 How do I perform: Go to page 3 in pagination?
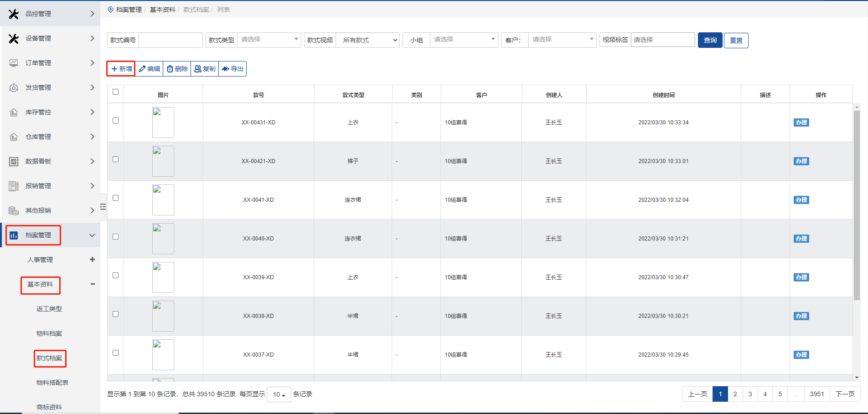(750, 394)
